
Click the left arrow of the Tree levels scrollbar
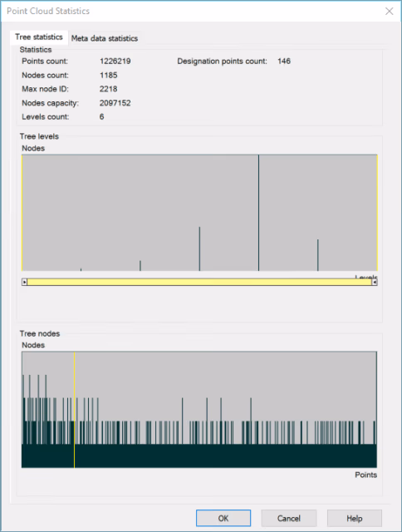point(24,282)
